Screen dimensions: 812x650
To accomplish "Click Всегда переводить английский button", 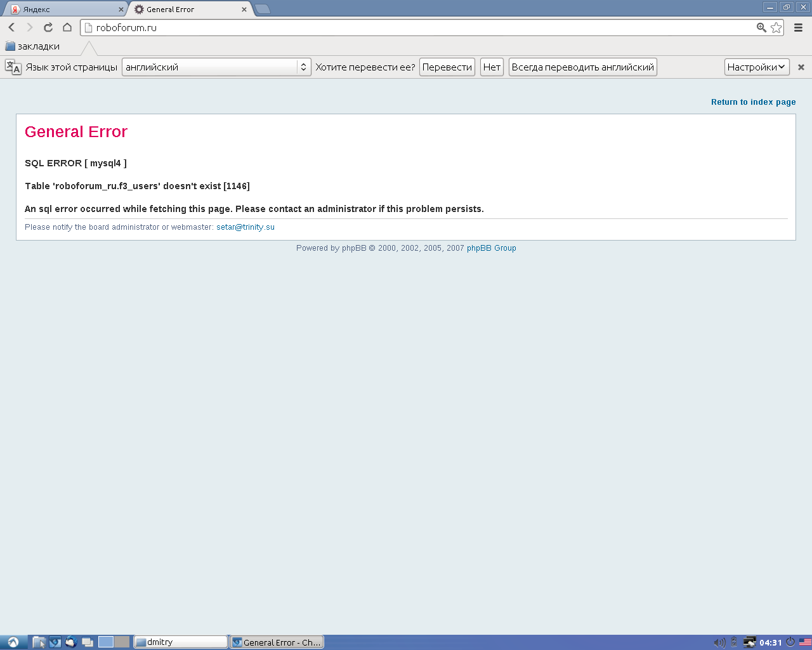I will (x=583, y=67).
